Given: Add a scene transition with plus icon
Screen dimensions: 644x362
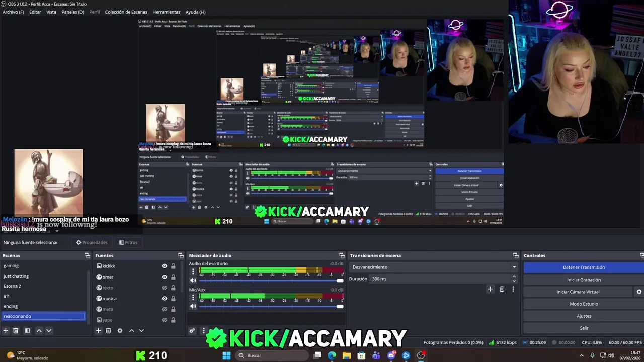Looking at the screenshot, I should click(490, 289).
